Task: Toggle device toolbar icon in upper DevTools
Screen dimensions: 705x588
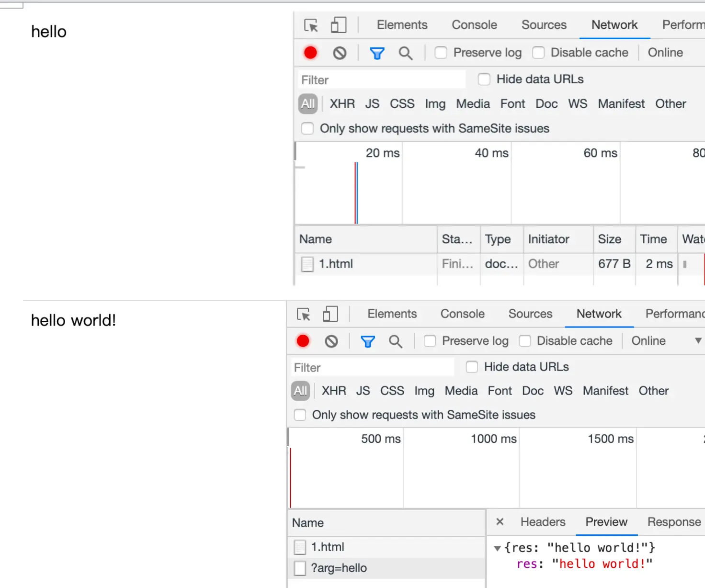Action: (x=339, y=25)
